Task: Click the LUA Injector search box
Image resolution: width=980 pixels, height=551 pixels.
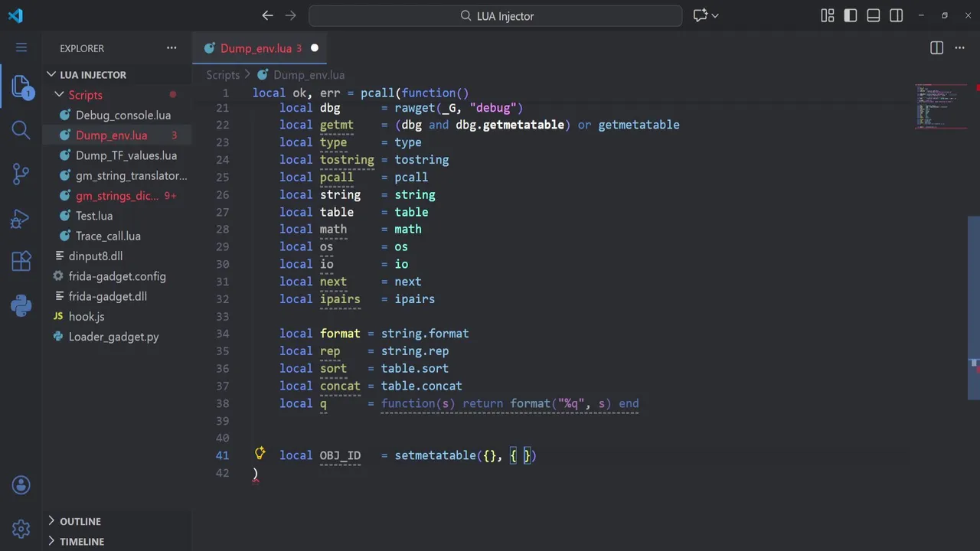Action: [x=495, y=15]
